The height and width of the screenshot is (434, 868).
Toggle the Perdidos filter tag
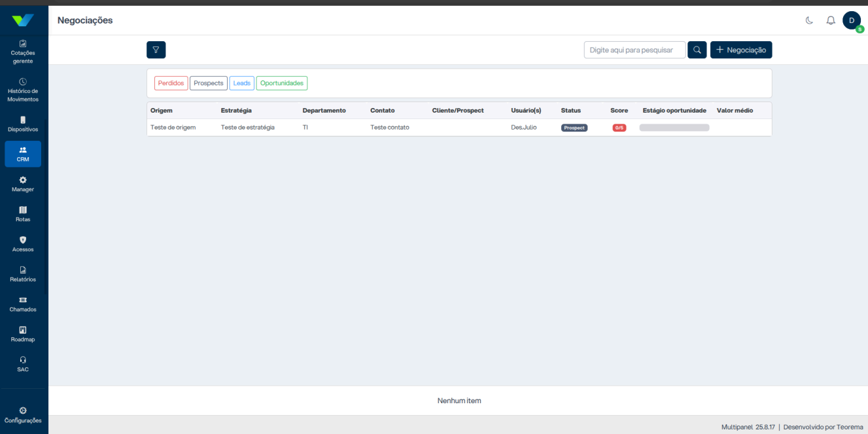tap(171, 83)
